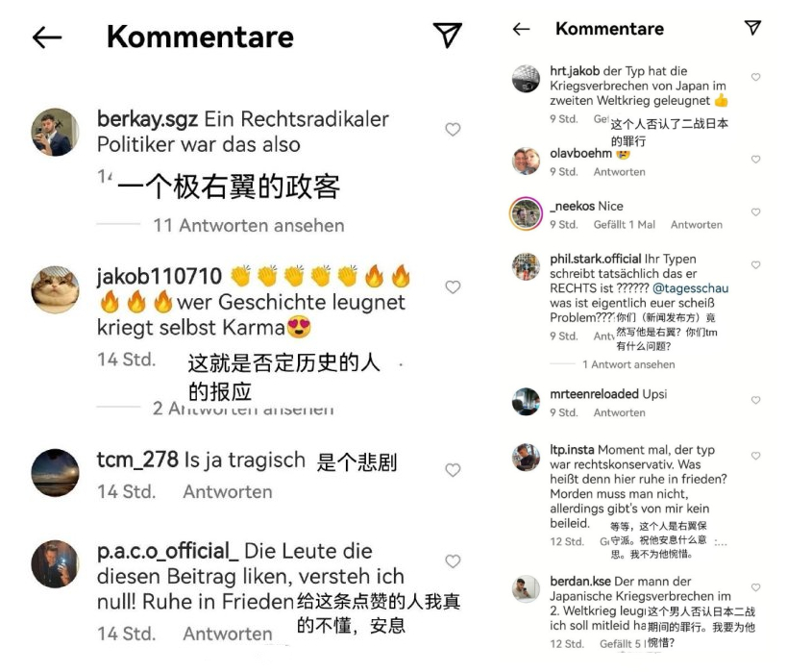Like ltp.insta's comment heart icon
787x672 pixels.
click(x=755, y=456)
